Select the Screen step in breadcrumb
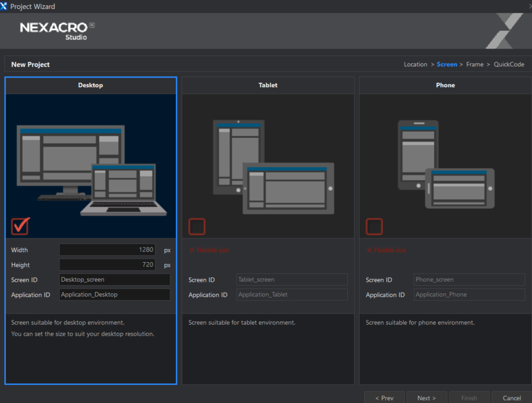This screenshot has height=403, width=532. [x=447, y=64]
